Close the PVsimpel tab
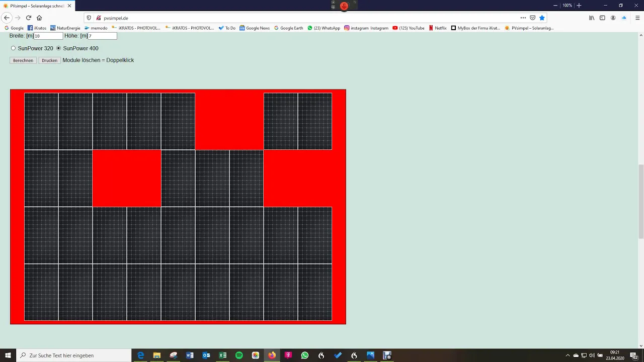 coord(69,6)
